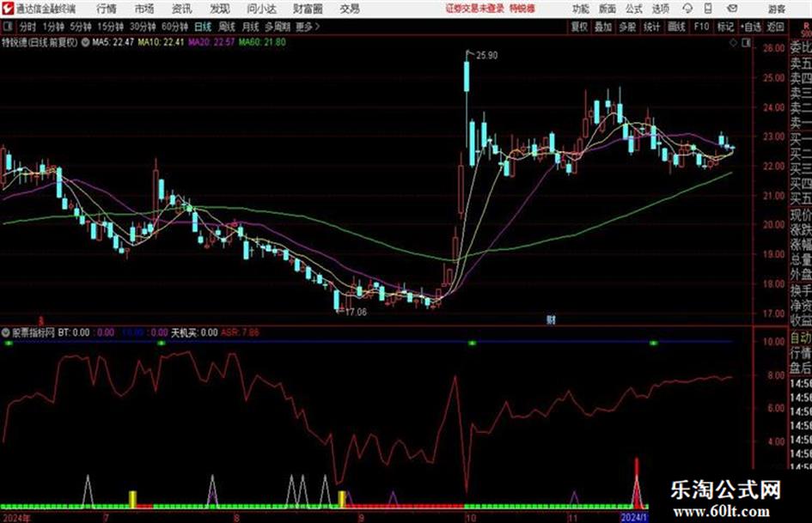Click the 自动 label in right sidebar
812x523 pixels.
click(801, 338)
